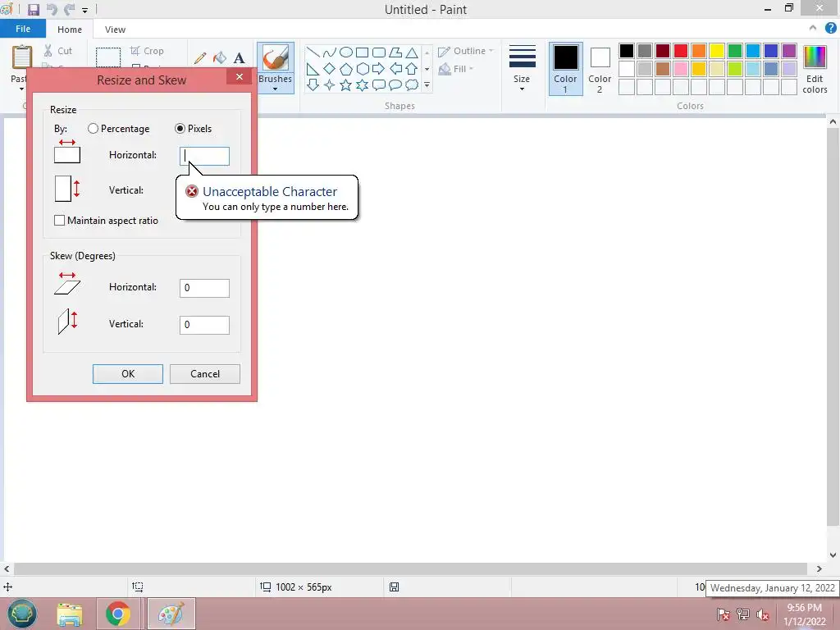Image resolution: width=840 pixels, height=630 pixels.
Task: Click OK in Resize and Skew dialog
Action: tap(127, 374)
